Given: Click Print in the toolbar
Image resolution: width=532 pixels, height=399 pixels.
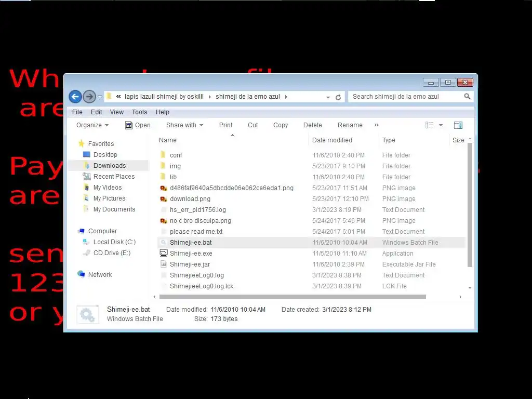Looking at the screenshot, I should [x=225, y=125].
